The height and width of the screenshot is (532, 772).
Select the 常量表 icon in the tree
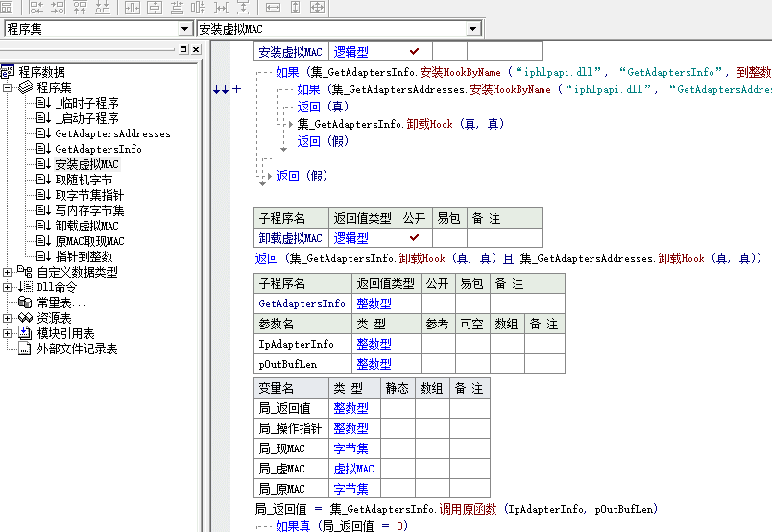tap(26, 302)
